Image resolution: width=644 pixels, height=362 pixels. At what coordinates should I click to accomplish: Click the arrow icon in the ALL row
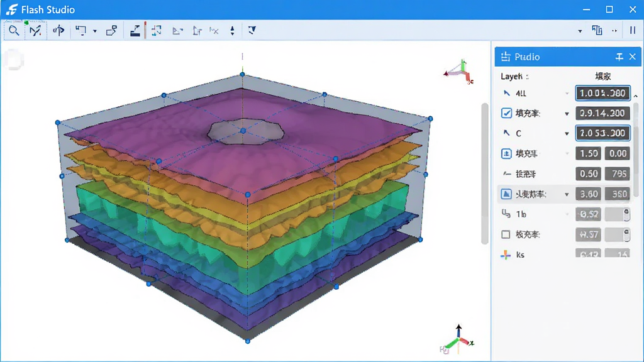point(506,93)
